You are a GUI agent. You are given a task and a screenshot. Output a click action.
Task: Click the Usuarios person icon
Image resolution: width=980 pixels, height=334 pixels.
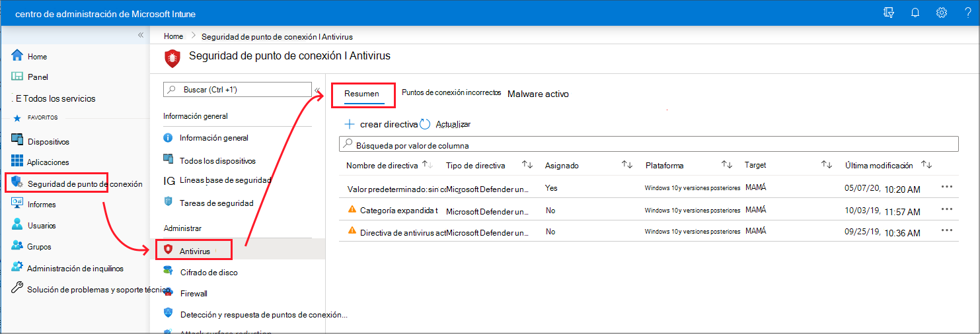(x=18, y=225)
